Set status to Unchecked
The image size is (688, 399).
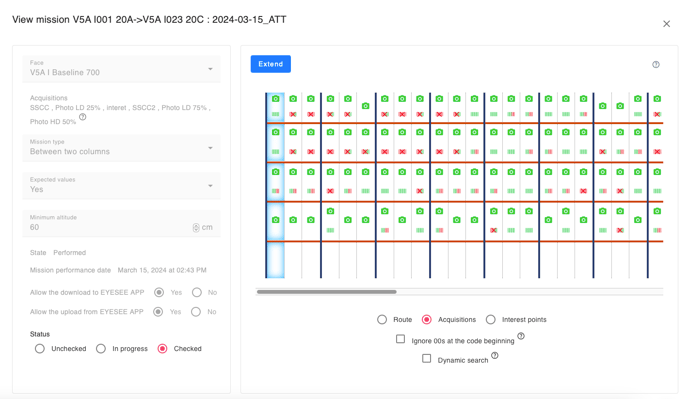pyautogui.click(x=39, y=349)
